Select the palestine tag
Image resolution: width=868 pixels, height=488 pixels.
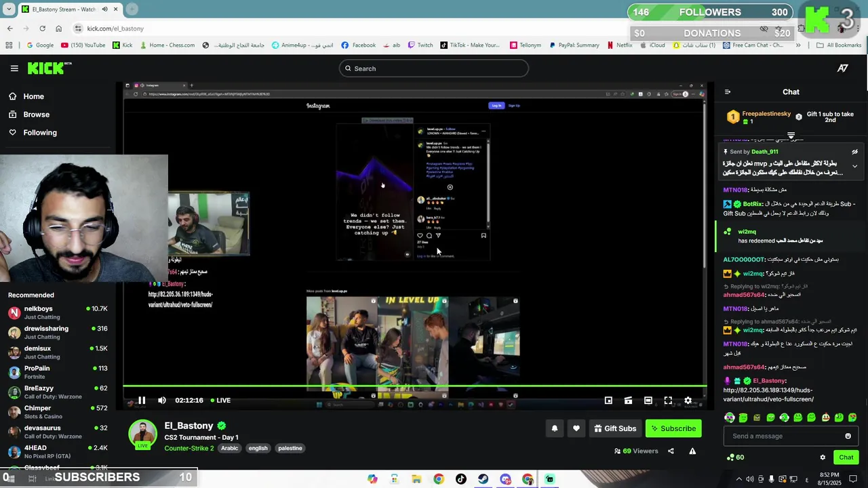290,448
